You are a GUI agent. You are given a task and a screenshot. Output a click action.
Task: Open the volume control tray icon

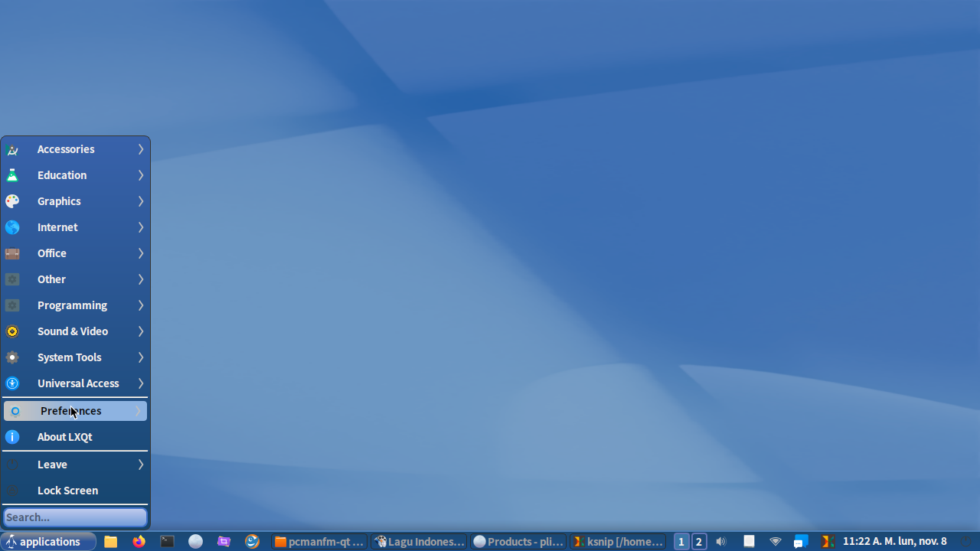point(721,542)
